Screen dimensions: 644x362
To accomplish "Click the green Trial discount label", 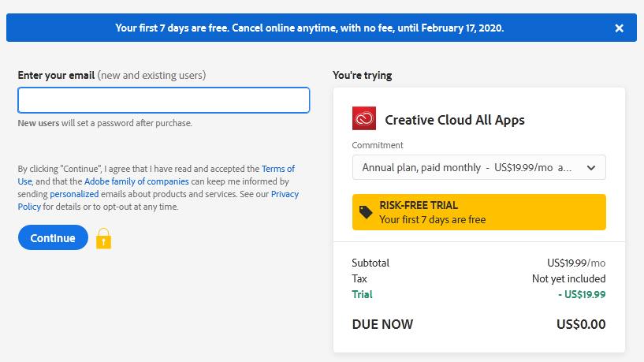I will (x=362, y=294).
